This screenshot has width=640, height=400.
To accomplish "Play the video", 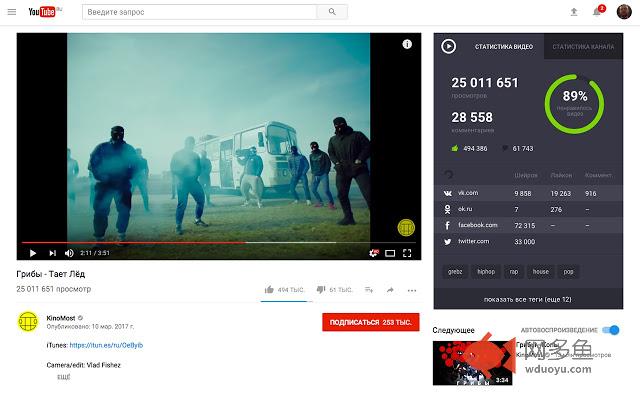I will (x=33, y=253).
